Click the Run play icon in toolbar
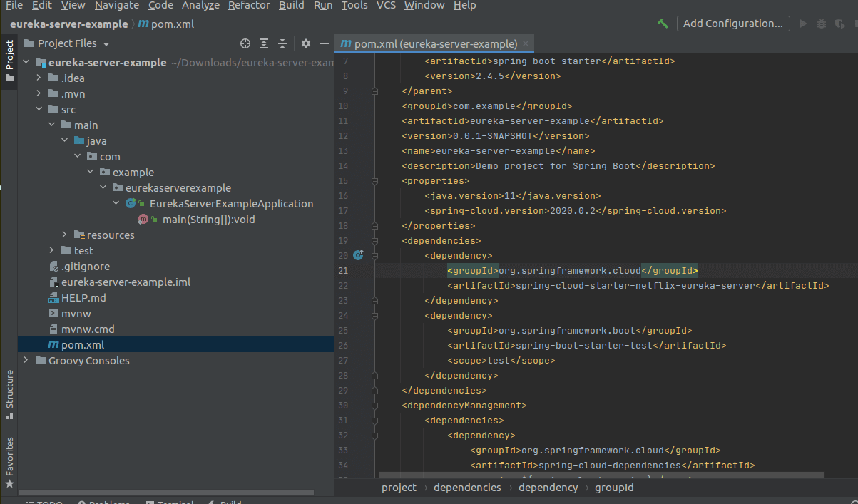858x504 pixels. pos(804,24)
